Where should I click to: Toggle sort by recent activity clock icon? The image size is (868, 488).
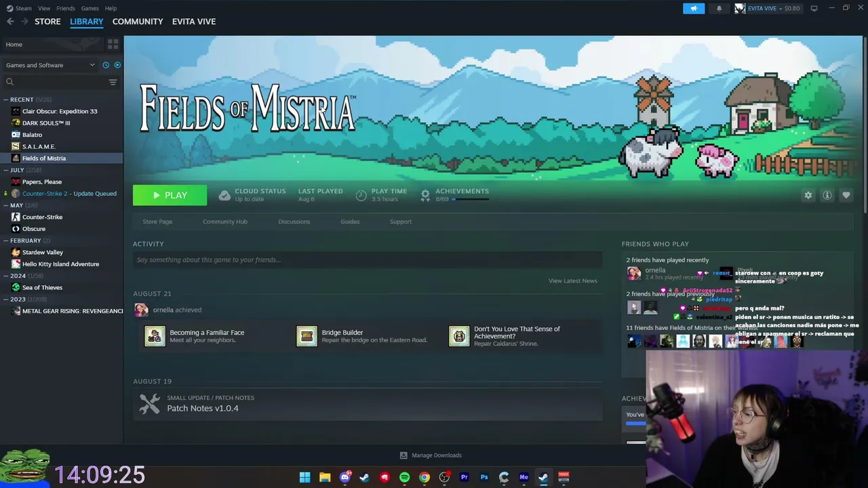(106, 65)
